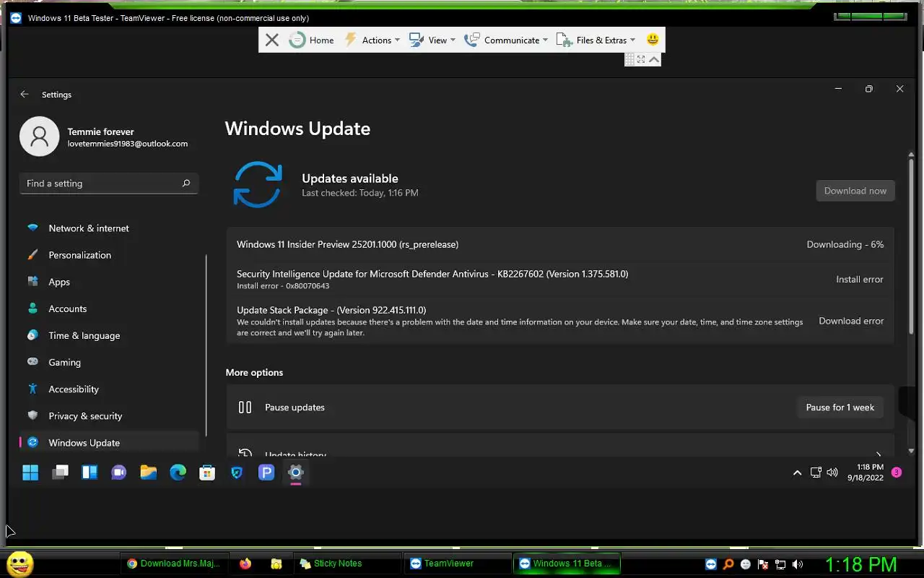924x578 pixels.
Task: Open Accessibility settings page
Action: pyautogui.click(x=109, y=389)
